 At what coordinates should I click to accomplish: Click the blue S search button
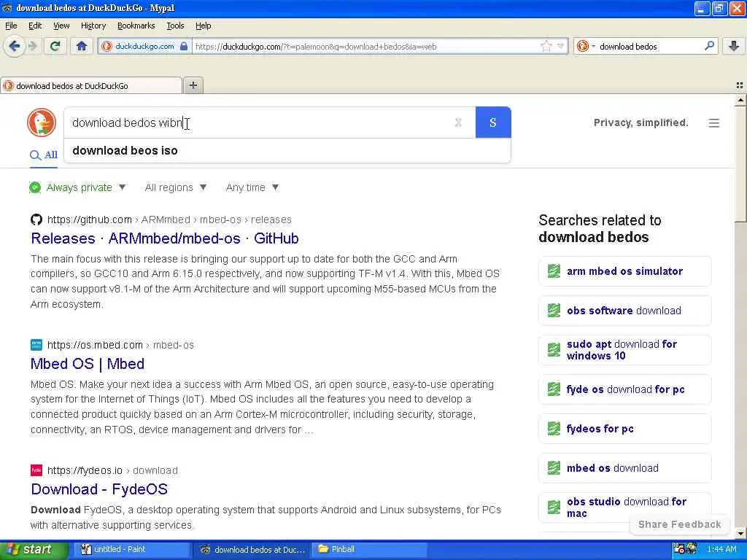[x=493, y=122]
